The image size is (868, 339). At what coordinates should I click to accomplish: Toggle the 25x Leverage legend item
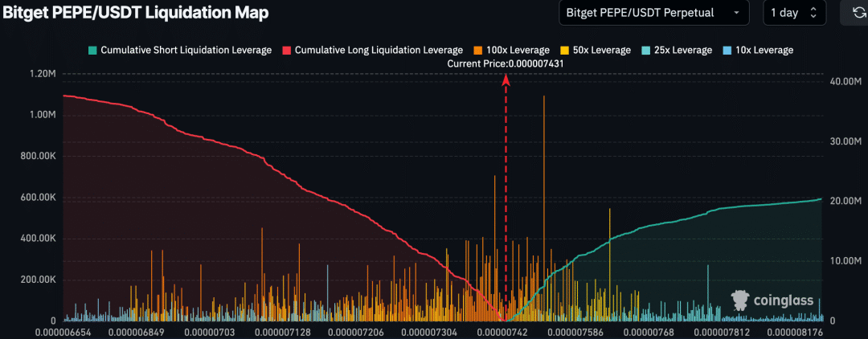676,51
